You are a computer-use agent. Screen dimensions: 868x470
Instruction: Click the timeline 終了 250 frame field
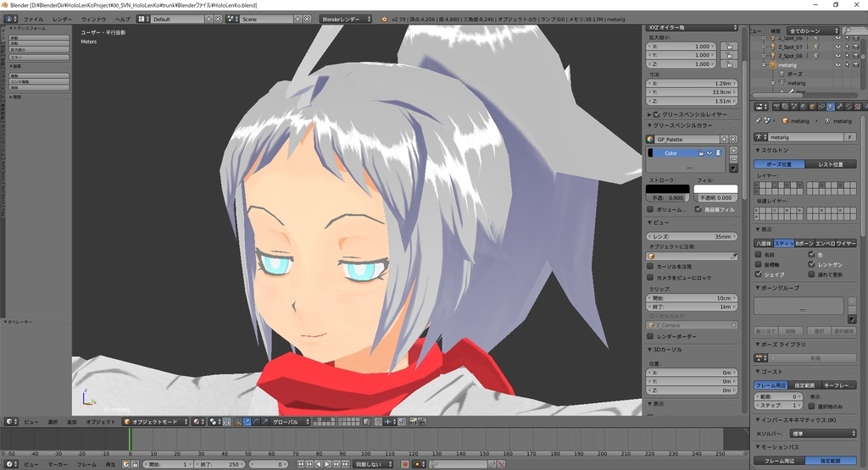[220, 464]
